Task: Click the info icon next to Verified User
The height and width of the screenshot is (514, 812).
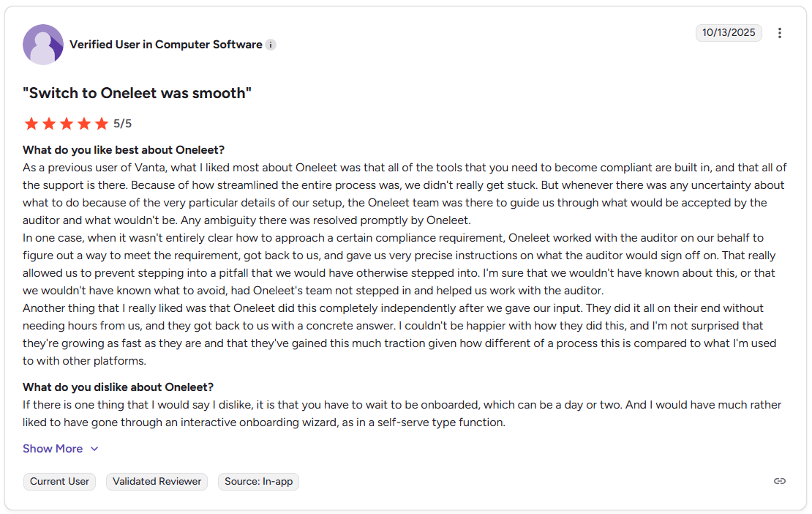Action: 271,45
